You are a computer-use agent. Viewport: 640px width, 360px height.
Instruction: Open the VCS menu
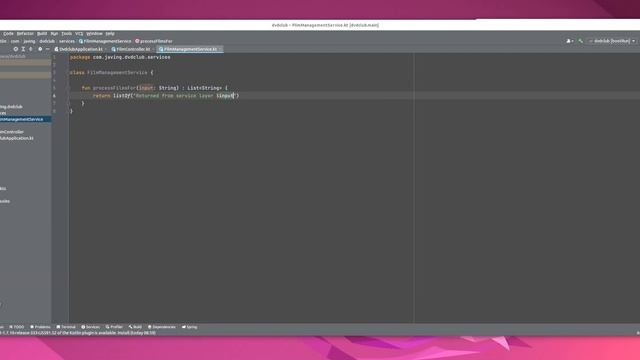79,34
